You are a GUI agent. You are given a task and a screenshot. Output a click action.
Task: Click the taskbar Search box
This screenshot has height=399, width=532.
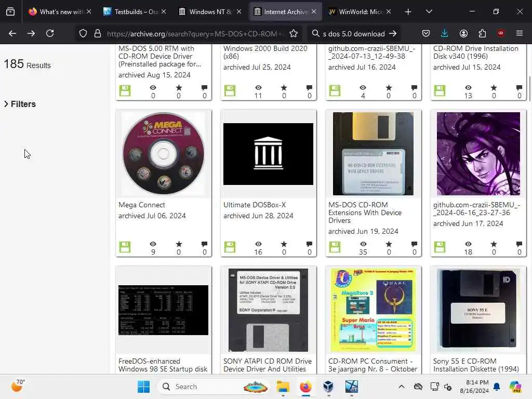(214, 387)
